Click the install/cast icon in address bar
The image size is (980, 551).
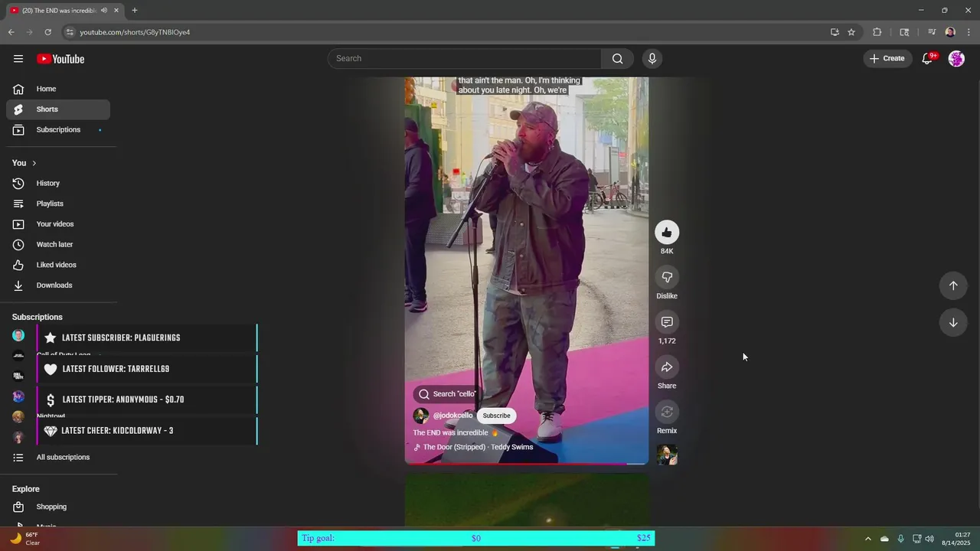click(835, 32)
